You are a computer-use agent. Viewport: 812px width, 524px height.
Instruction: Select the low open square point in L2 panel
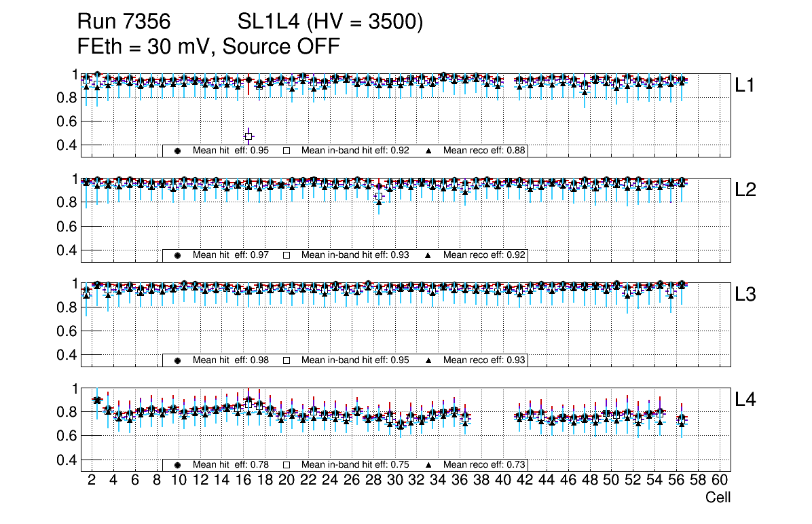379,196
